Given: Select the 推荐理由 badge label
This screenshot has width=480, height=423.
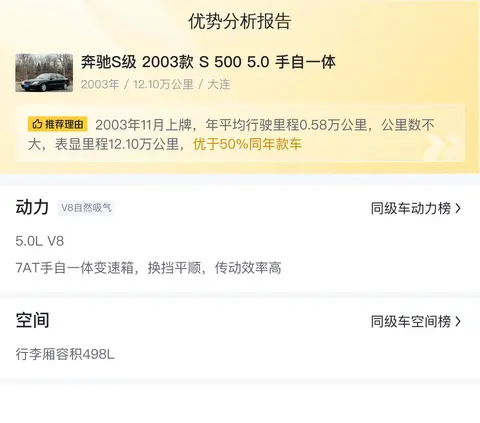Looking at the screenshot, I should [58, 125].
